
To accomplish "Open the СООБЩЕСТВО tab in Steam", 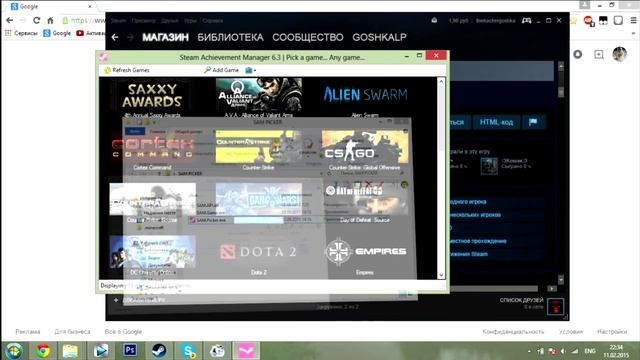I will [x=308, y=37].
